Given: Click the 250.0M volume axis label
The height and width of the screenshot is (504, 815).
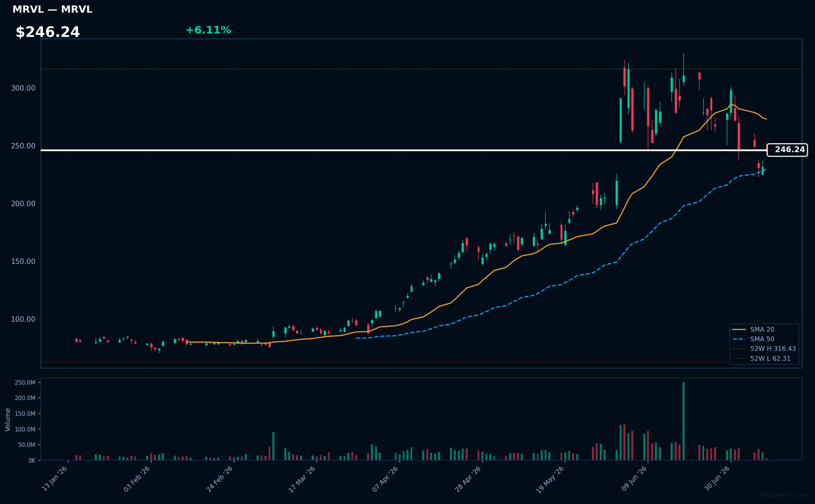Looking at the screenshot, I should click(x=25, y=383).
